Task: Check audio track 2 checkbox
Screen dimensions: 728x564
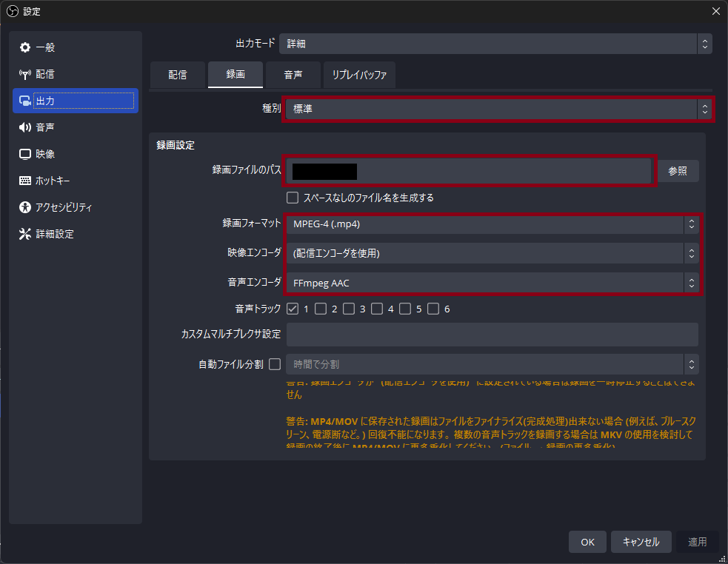Action: point(321,309)
